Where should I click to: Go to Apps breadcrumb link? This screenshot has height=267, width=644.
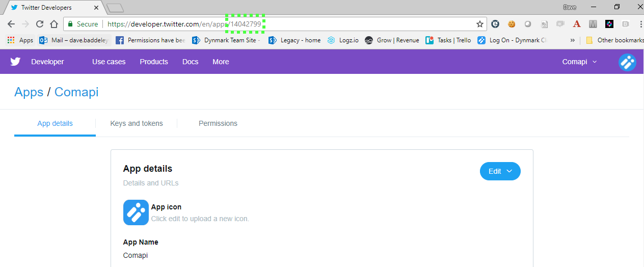pyautogui.click(x=29, y=92)
